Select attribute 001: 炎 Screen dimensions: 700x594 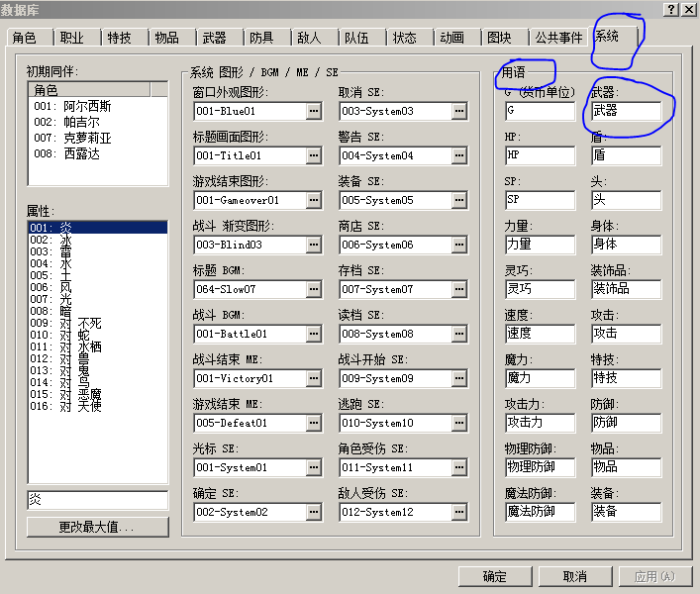coord(98,228)
